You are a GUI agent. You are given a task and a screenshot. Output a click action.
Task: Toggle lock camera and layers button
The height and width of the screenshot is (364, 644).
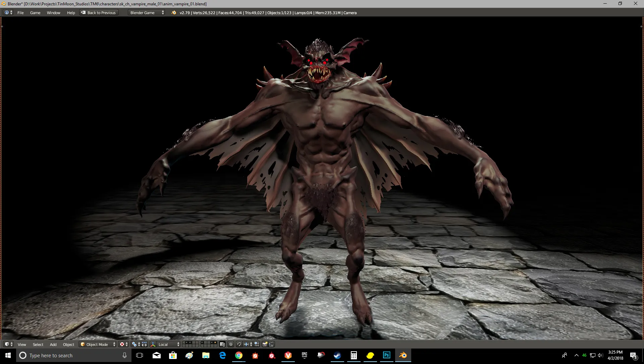tap(222, 344)
